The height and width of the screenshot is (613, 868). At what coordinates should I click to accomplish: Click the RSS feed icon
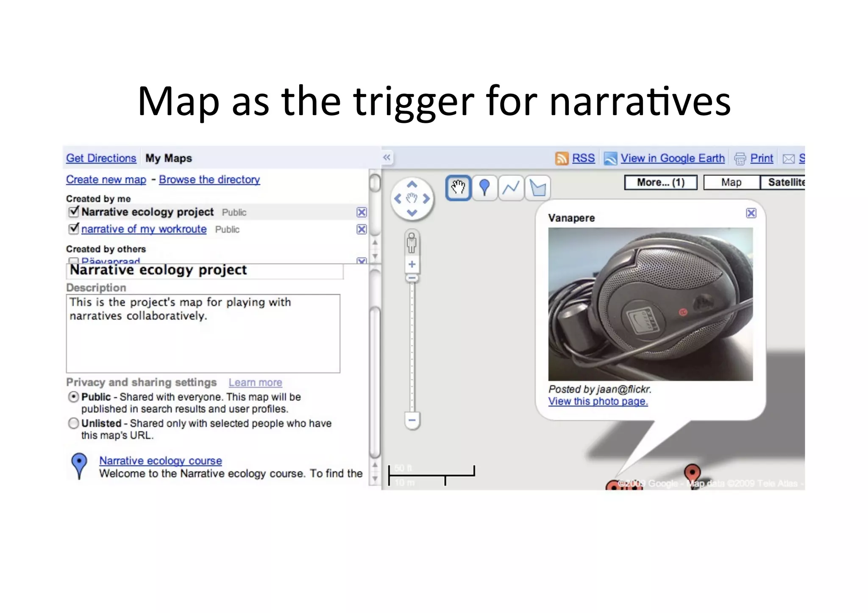point(562,158)
